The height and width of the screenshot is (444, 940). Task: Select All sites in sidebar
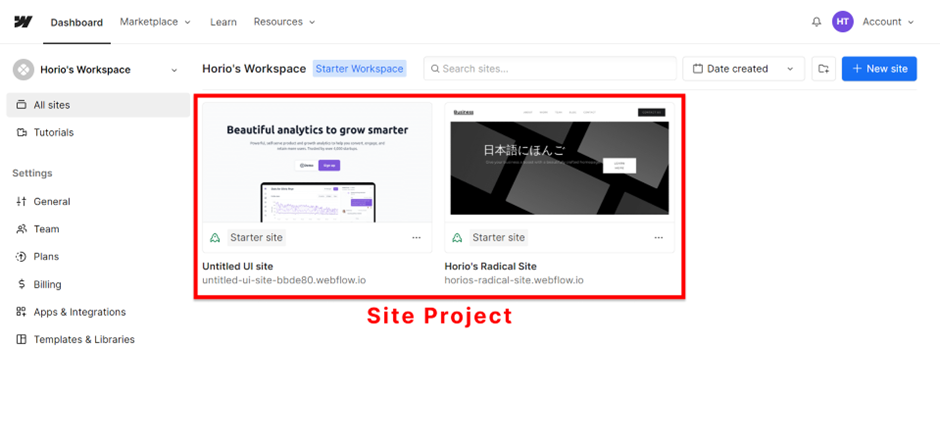tap(98, 105)
